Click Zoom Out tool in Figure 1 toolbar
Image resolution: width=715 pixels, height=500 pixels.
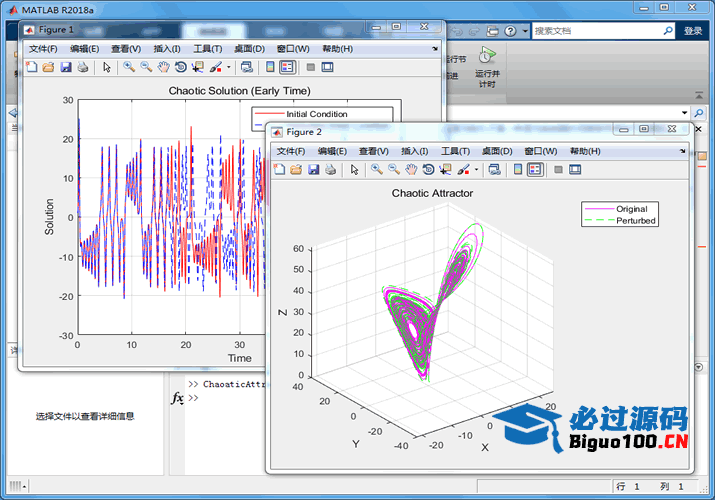[146, 67]
